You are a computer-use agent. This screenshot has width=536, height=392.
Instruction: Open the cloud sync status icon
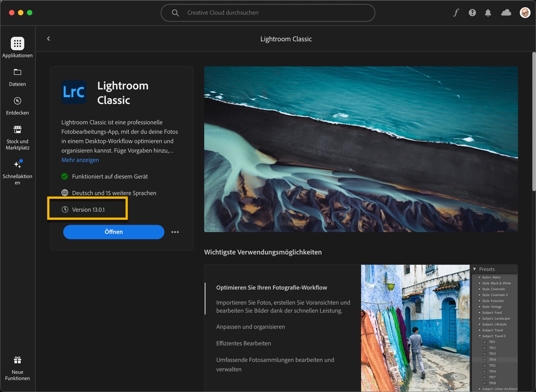(506, 13)
